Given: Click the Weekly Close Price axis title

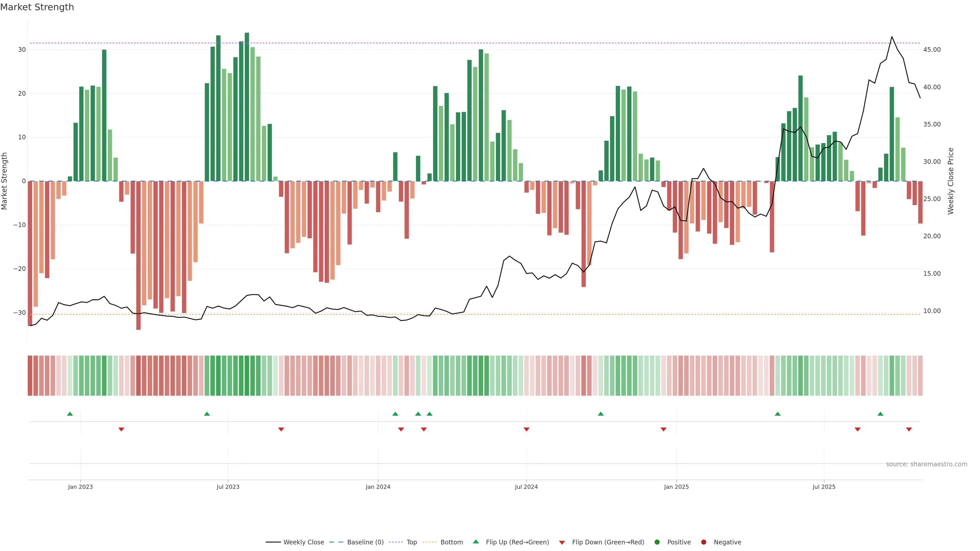Looking at the screenshot, I should 951,181.
